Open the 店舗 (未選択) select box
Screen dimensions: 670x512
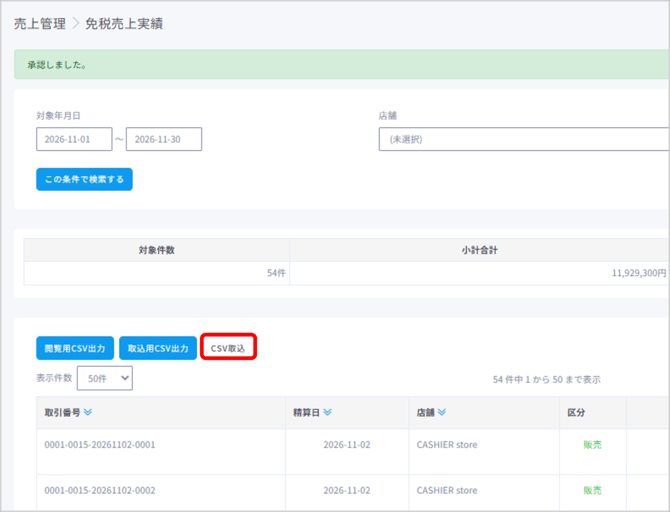coord(524,139)
